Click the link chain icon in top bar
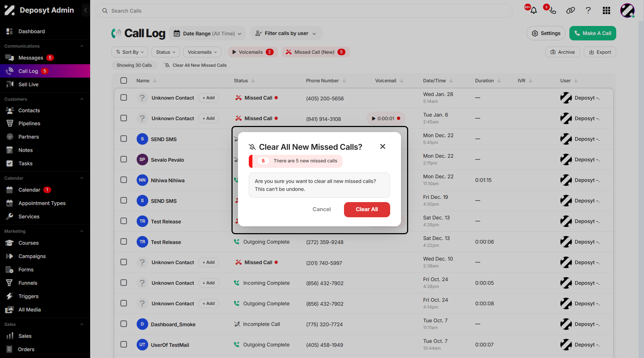The image size is (644, 358). click(570, 10)
